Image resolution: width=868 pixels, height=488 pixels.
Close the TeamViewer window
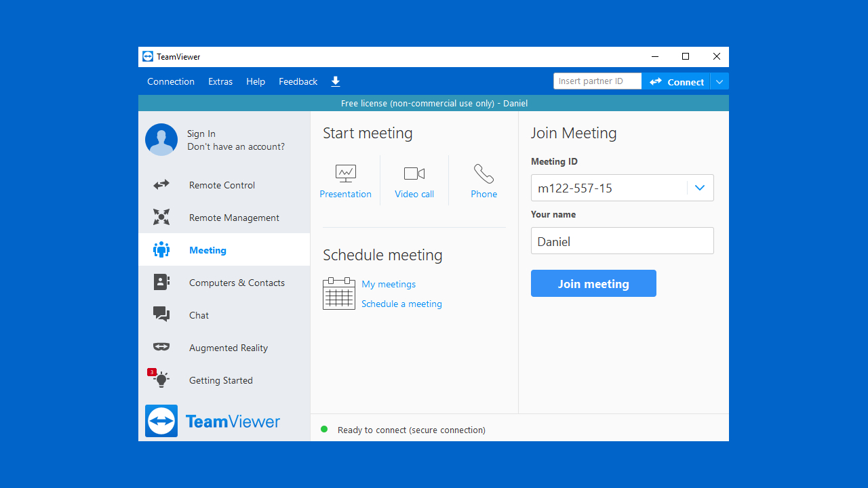click(x=716, y=57)
